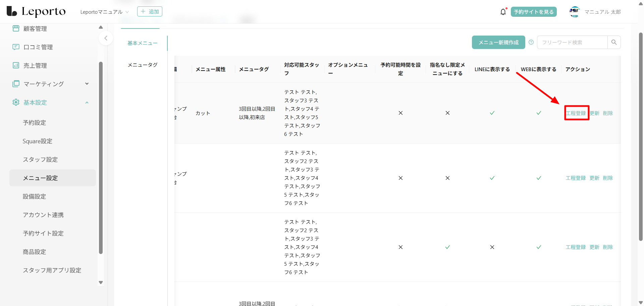Viewport: 644px width, 306px height.
Task: Click 更新 in the カット row
Action: pyautogui.click(x=594, y=113)
